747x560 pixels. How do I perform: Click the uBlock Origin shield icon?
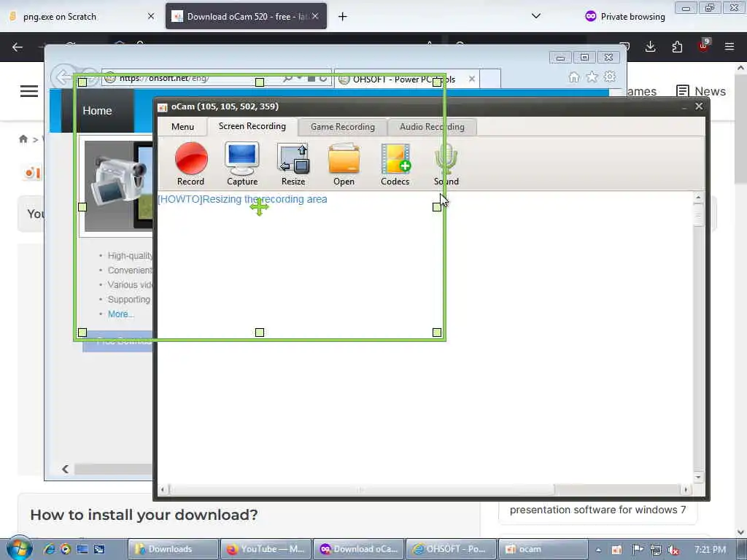tap(704, 46)
